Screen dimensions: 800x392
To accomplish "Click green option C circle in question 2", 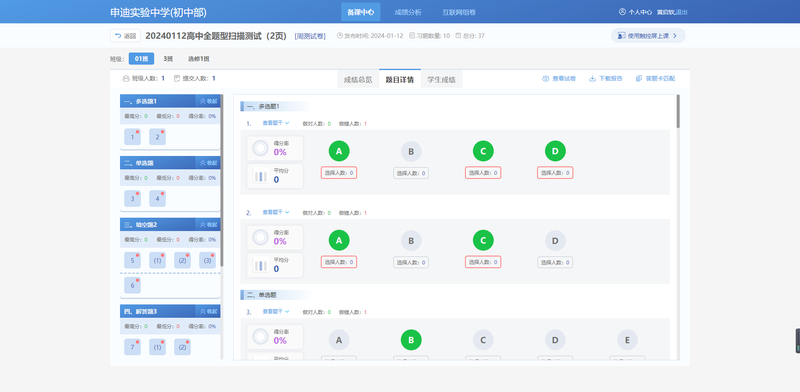I will [483, 240].
